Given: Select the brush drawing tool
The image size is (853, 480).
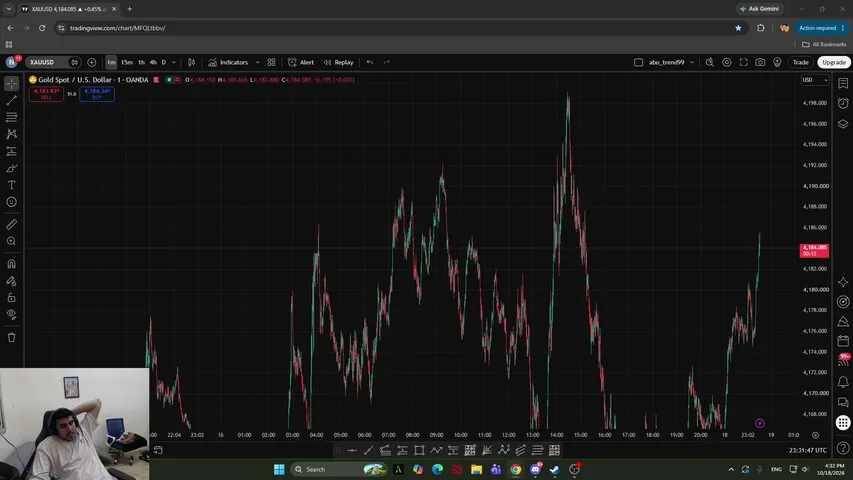Looking at the screenshot, I should [x=11, y=168].
